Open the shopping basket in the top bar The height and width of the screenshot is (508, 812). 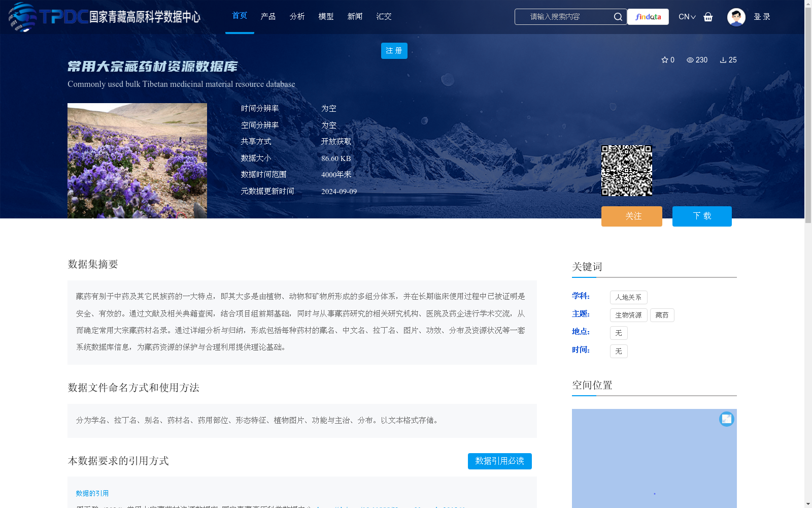click(x=708, y=17)
